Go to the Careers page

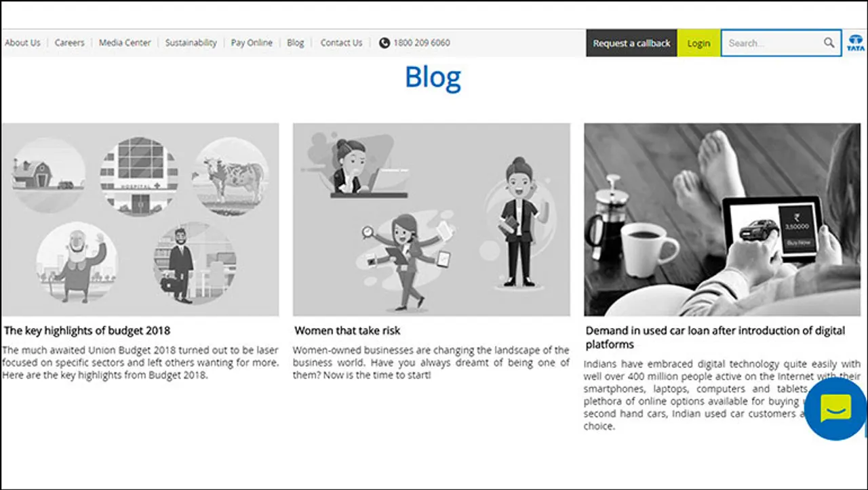(70, 43)
